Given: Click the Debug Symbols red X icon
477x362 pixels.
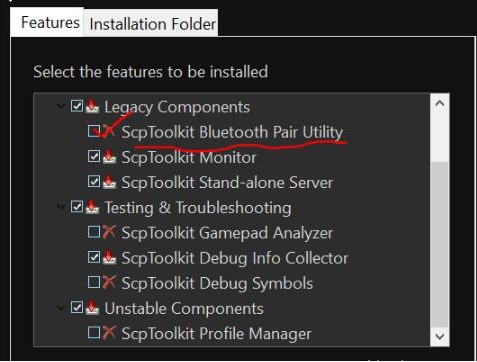Looking at the screenshot, I should coord(109,282).
